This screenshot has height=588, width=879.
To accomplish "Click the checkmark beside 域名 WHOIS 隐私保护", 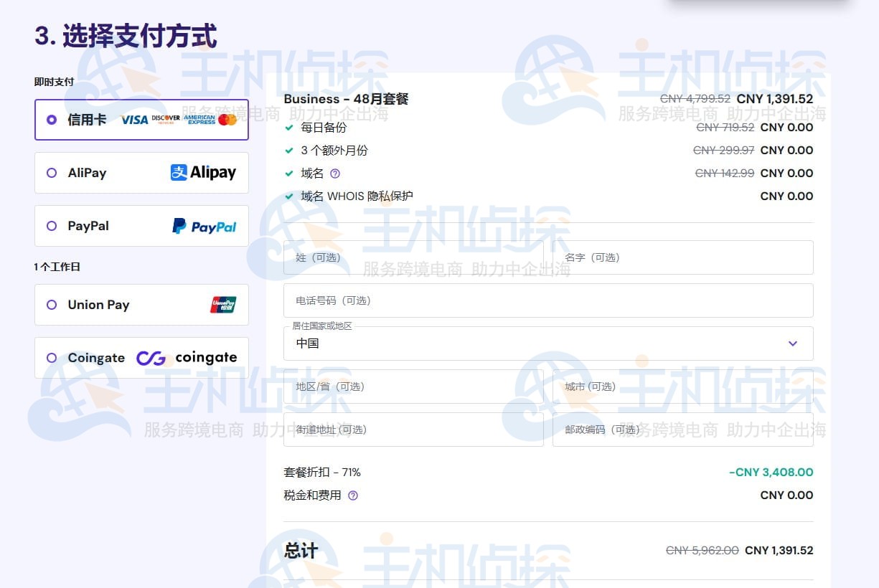I will point(289,196).
